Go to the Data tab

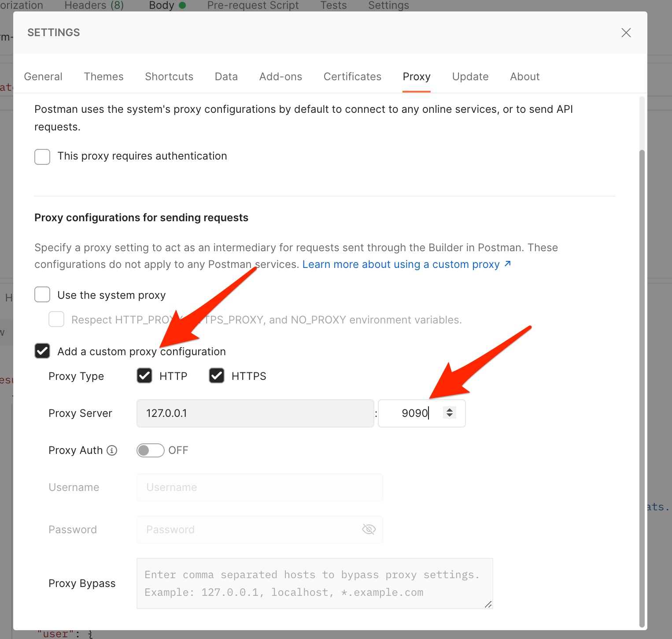(x=226, y=77)
